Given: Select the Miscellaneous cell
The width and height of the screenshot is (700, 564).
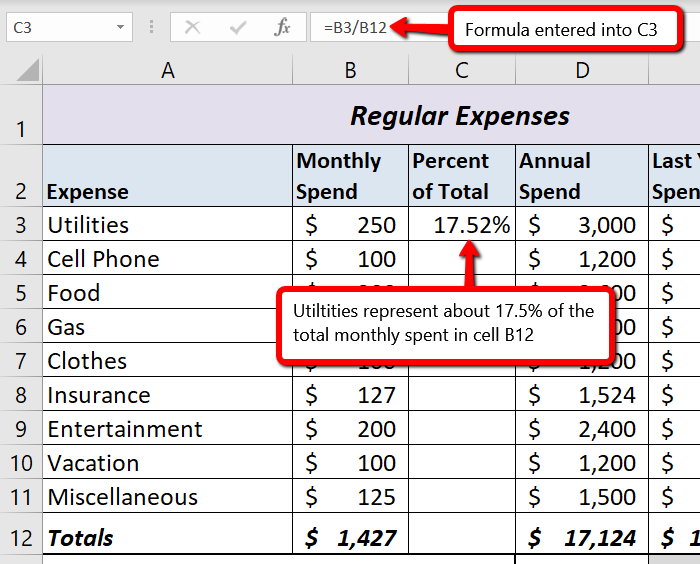Looking at the screenshot, I should (167, 496).
